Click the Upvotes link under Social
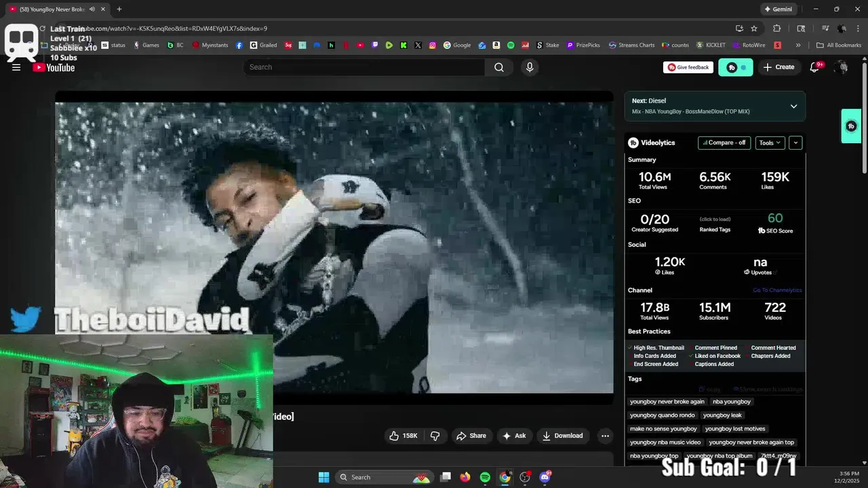 760,272
